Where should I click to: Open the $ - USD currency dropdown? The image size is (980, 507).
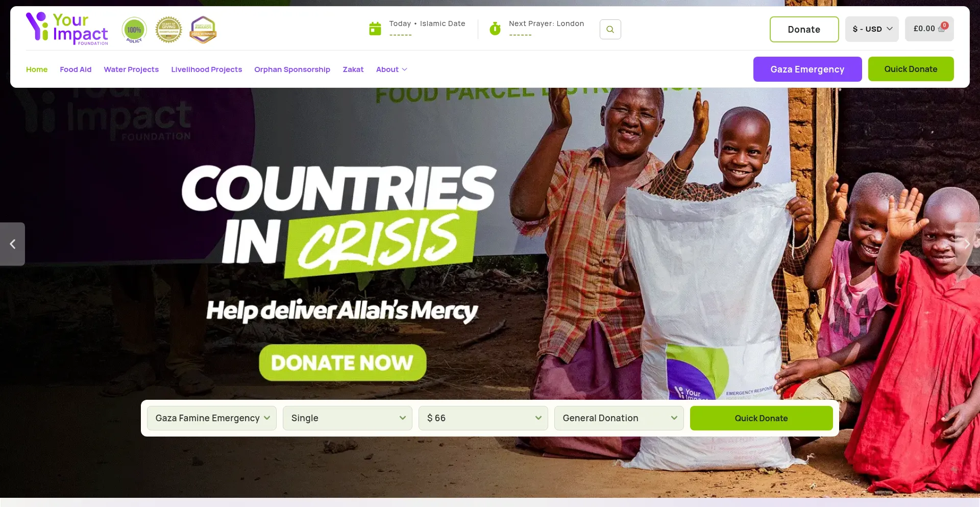[x=872, y=29]
